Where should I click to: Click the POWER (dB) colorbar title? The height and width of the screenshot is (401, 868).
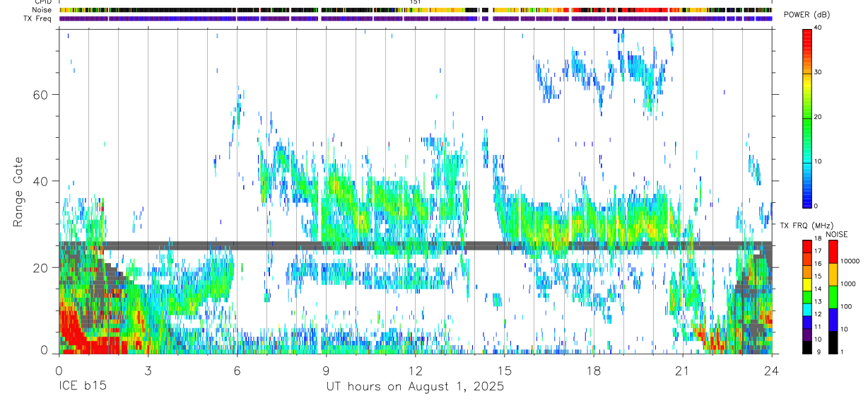807,15
